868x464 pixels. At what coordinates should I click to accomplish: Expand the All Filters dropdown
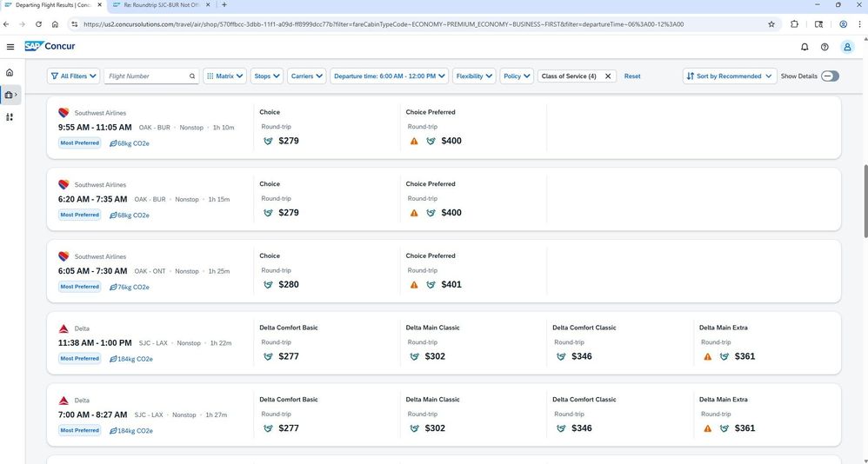click(74, 76)
